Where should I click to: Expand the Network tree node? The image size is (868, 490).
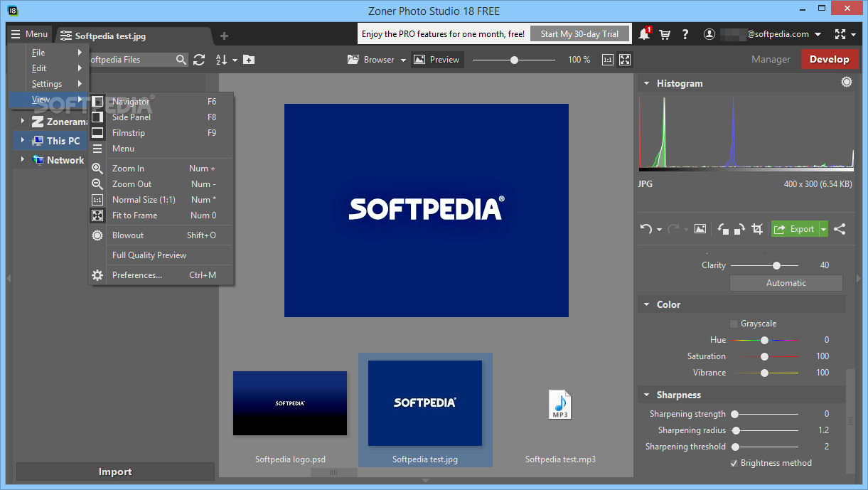(x=23, y=160)
